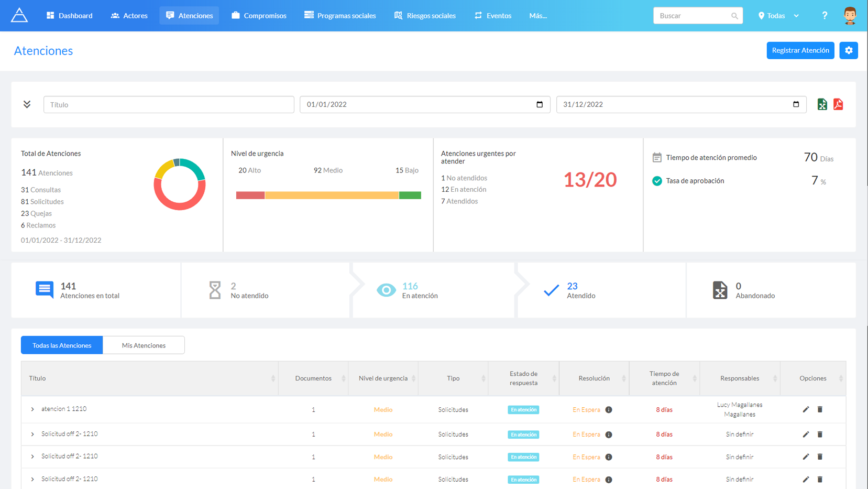Click the Abandonado file icon
This screenshot has width=868, height=489.
pyautogui.click(x=720, y=290)
